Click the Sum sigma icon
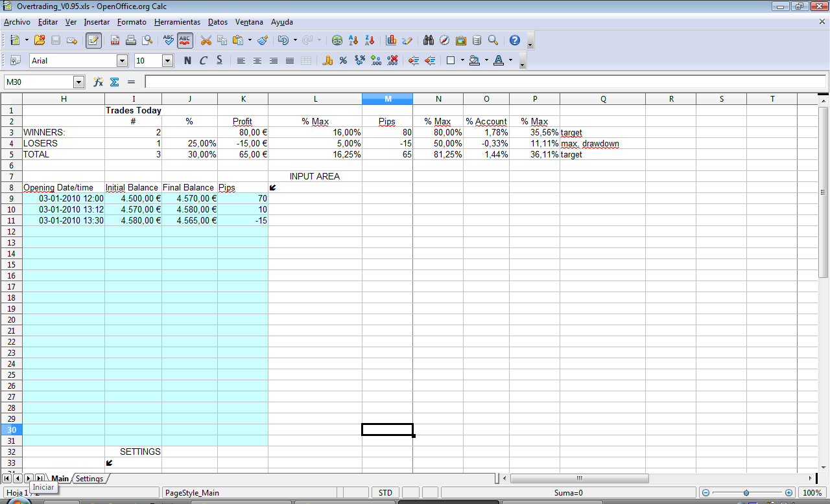Screen dimensions: 830x504 pos(115,82)
